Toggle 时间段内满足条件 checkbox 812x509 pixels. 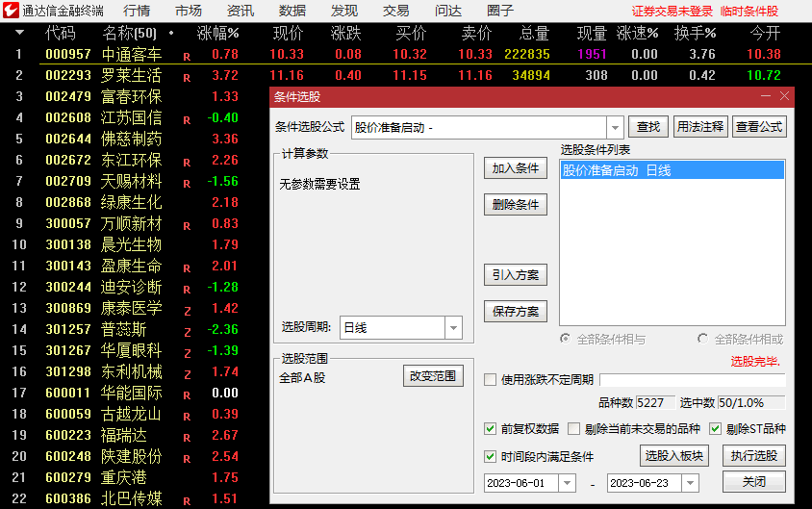(490, 457)
